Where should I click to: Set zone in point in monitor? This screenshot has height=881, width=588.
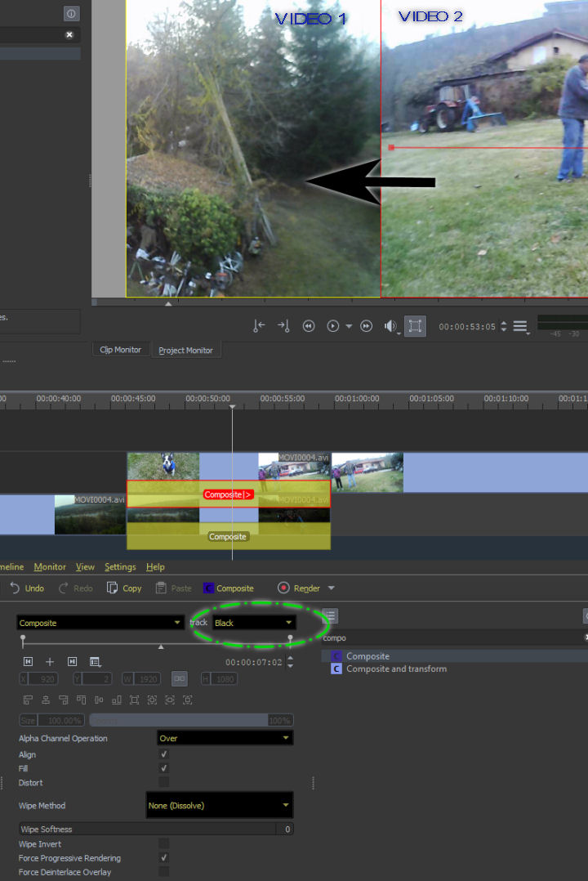point(259,326)
